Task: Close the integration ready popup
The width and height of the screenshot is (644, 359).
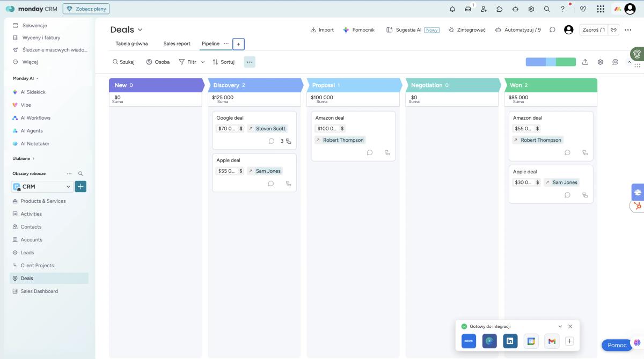Action: tap(570, 326)
